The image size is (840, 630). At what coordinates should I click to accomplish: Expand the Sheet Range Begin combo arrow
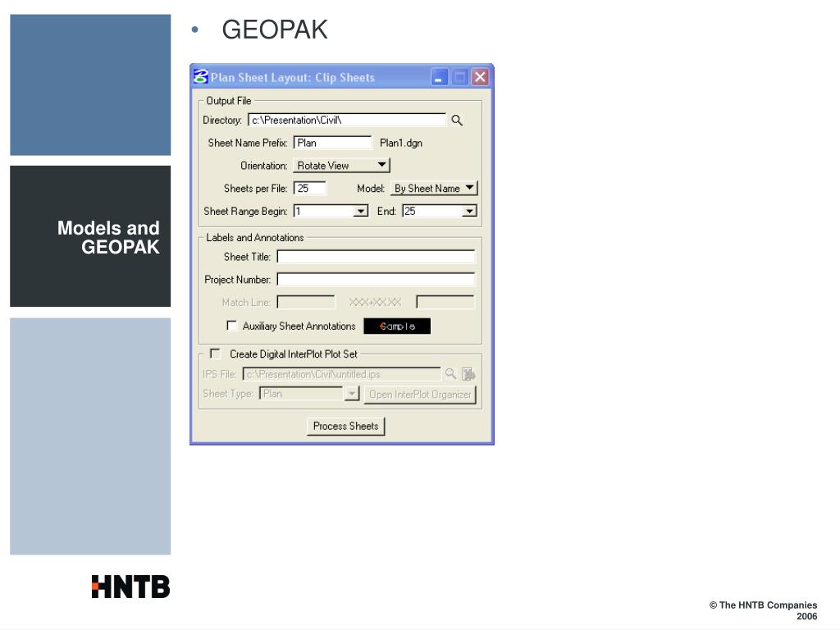361,211
